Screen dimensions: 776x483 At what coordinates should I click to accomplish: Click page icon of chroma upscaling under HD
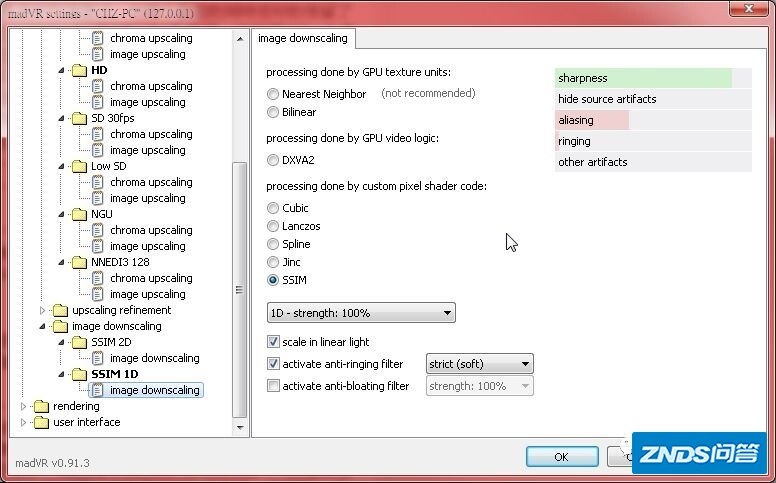pos(98,86)
